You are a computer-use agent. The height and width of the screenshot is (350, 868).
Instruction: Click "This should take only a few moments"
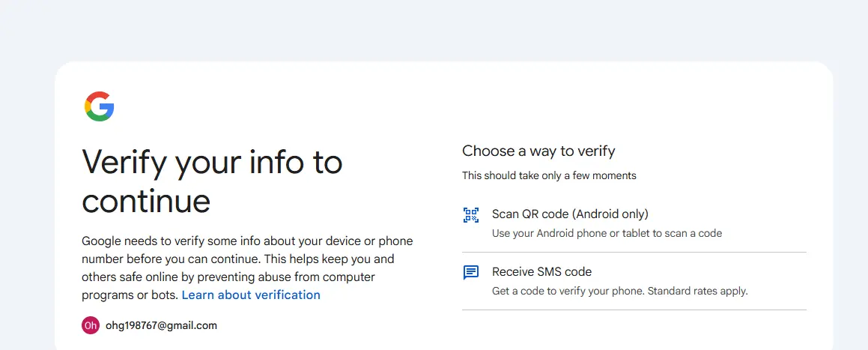coord(549,175)
